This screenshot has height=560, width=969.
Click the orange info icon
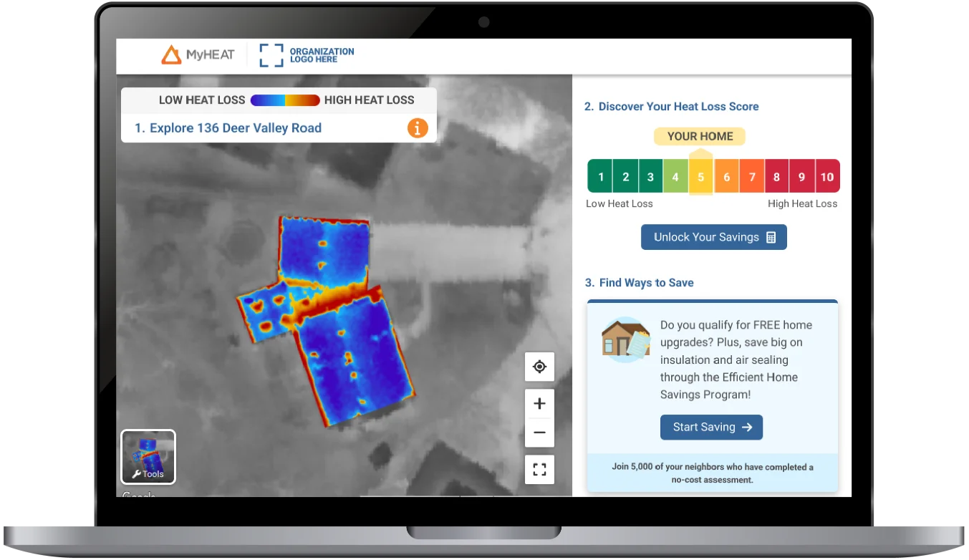coord(418,128)
